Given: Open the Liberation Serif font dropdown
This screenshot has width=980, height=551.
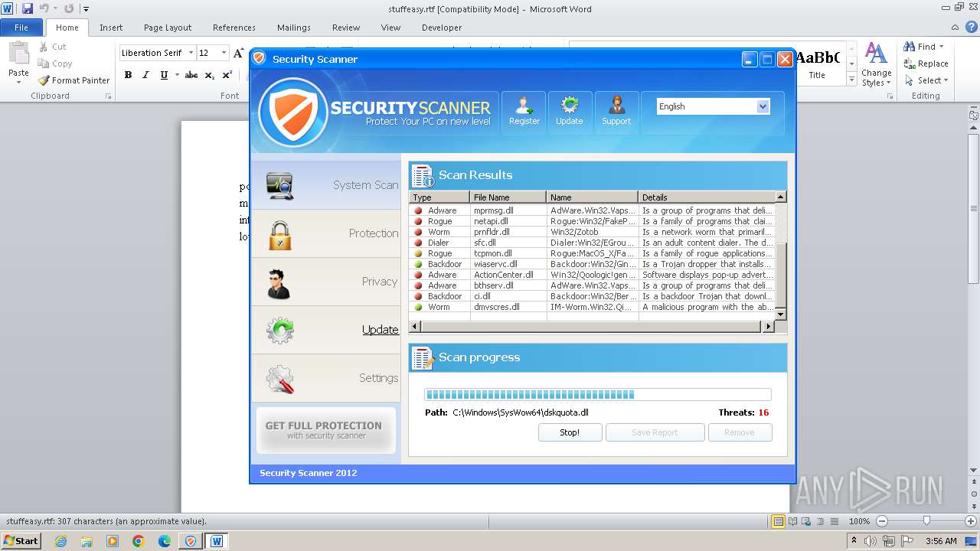Looking at the screenshot, I should pyautogui.click(x=191, y=53).
